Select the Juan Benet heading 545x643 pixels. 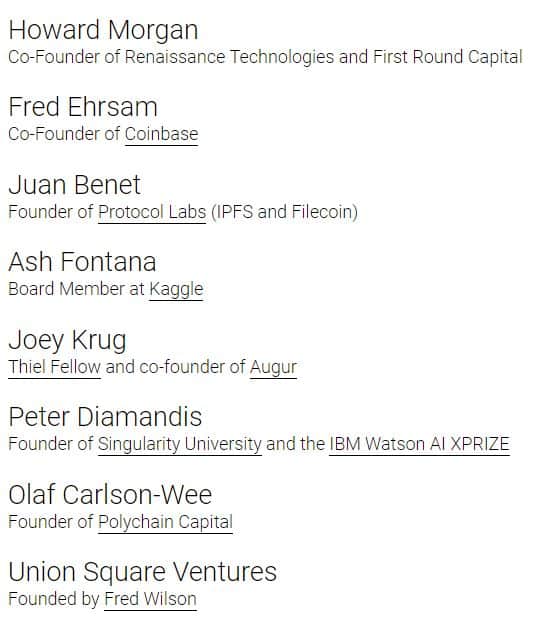(75, 185)
